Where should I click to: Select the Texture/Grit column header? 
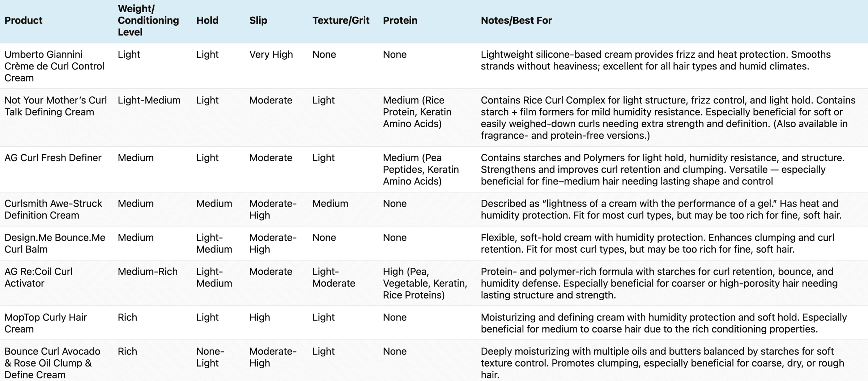point(341,20)
